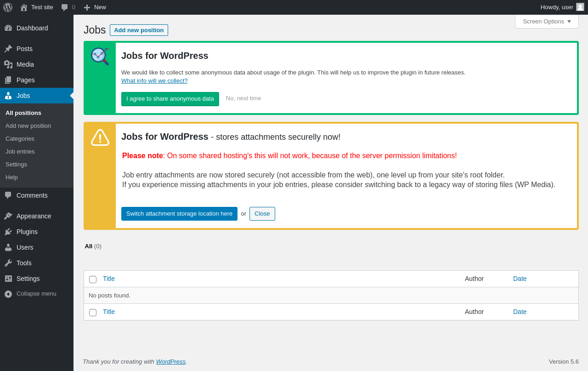Click the Posts pushpin icon
Image resolution: width=588 pixels, height=371 pixels.
[x=8, y=49]
